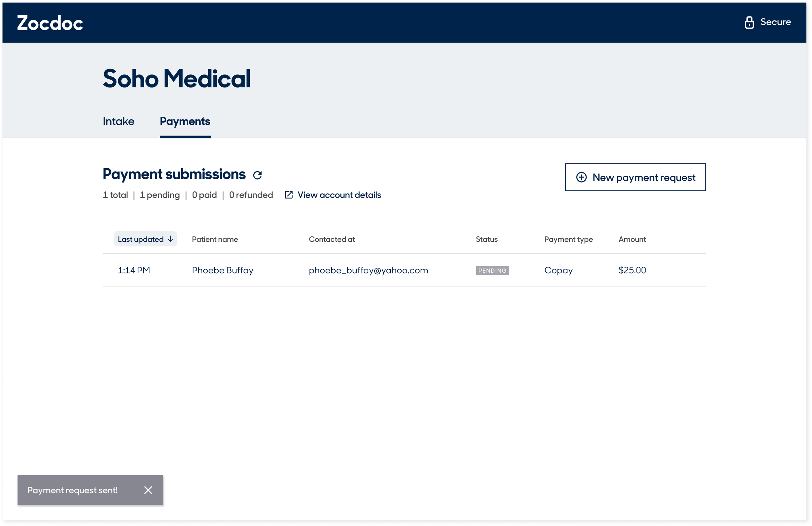This screenshot has width=812, height=526.
Task: Click the Secure lock icon
Action: tap(749, 22)
